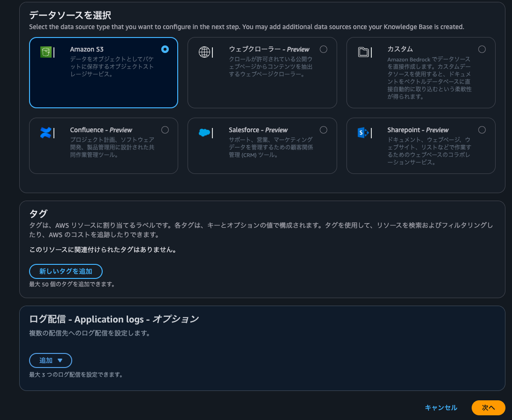This screenshot has width=512, height=420.
Task: Click the ウェブクローラー Preview card
Action: [262, 73]
